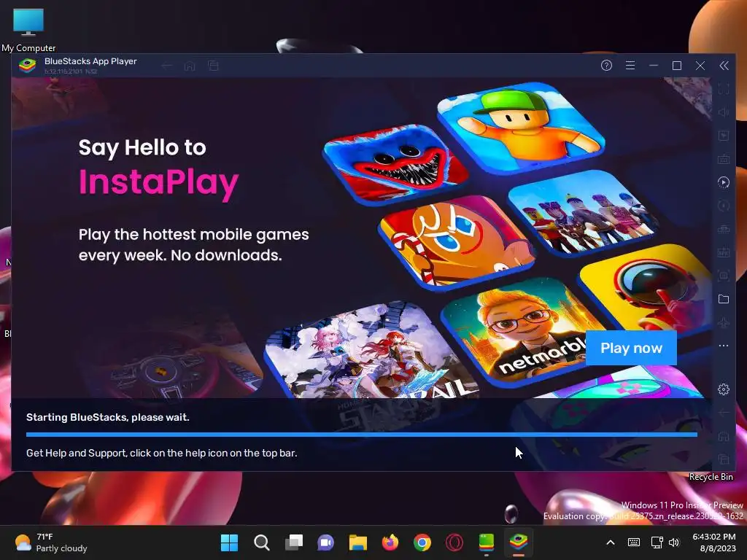
Task: Open Task View on the taskbar
Action: 294,542
